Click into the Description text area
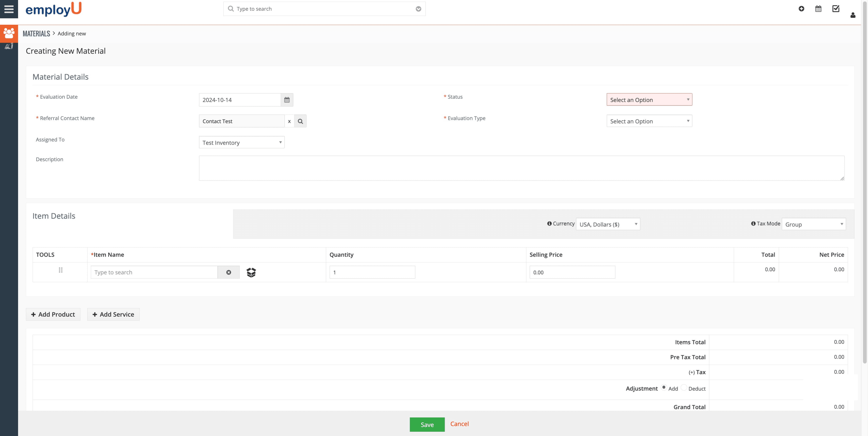Screen dimensions: 868x436 tap(521, 168)
